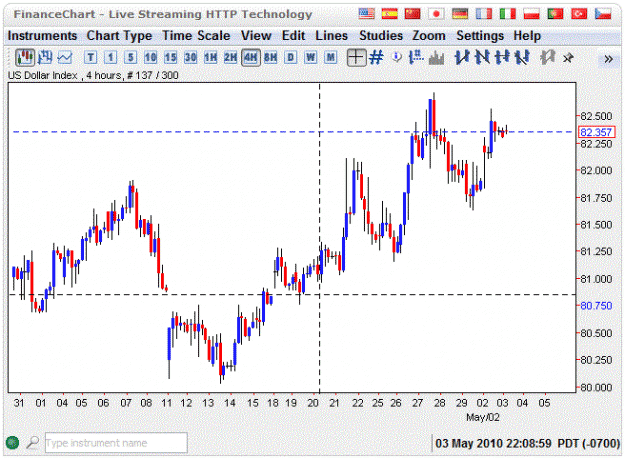Click the price scale dotted-line icon
The width and height of the screenshot is (625, 458).
[416, 58]
